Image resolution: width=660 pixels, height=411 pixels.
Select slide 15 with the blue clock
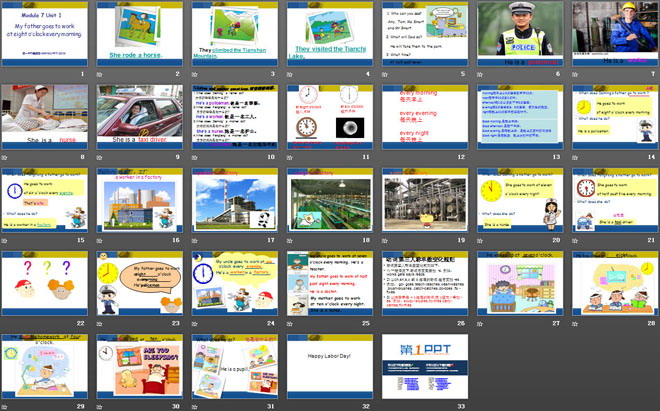[45, 200]
